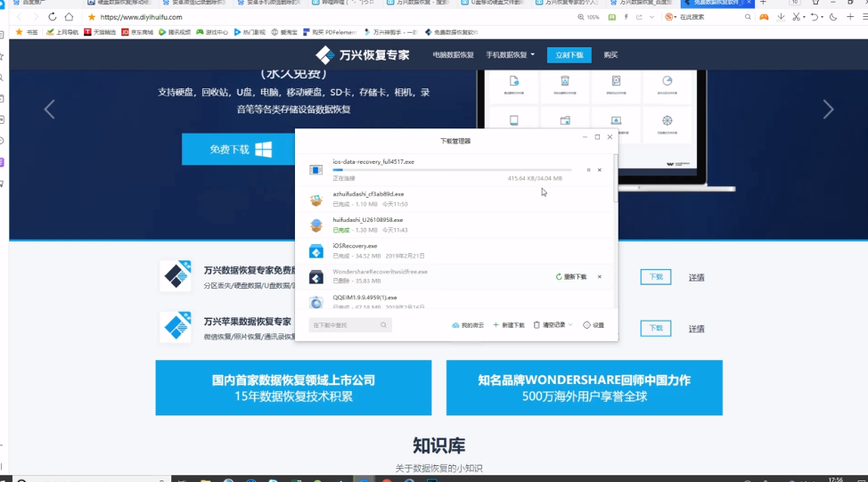Image resolution: width=868 pixels, height=482 pixels.
Task: Click the 国内首家数据恢复领域上市公司 banner
Action: click(x=293, y=388)
